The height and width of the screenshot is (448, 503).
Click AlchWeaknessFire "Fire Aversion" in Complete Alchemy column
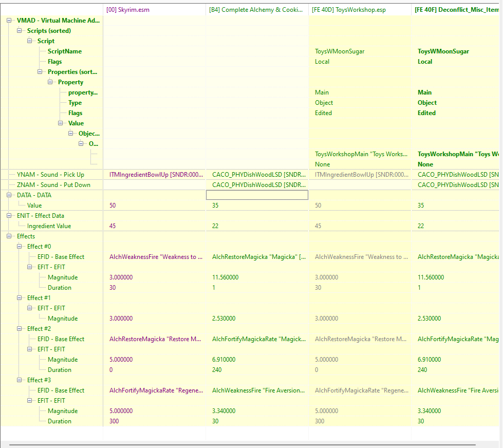click(258, 390)
